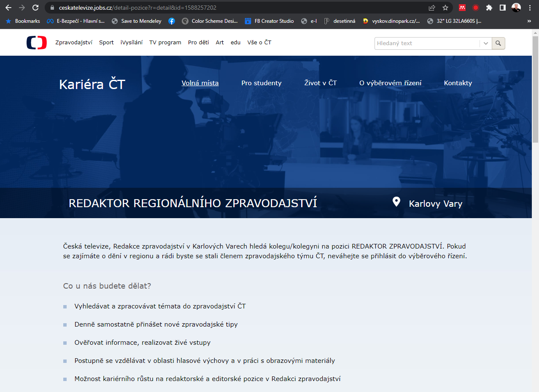
Task: Expand the search options dropdown arrow
Action: click(x=485, y=43)
